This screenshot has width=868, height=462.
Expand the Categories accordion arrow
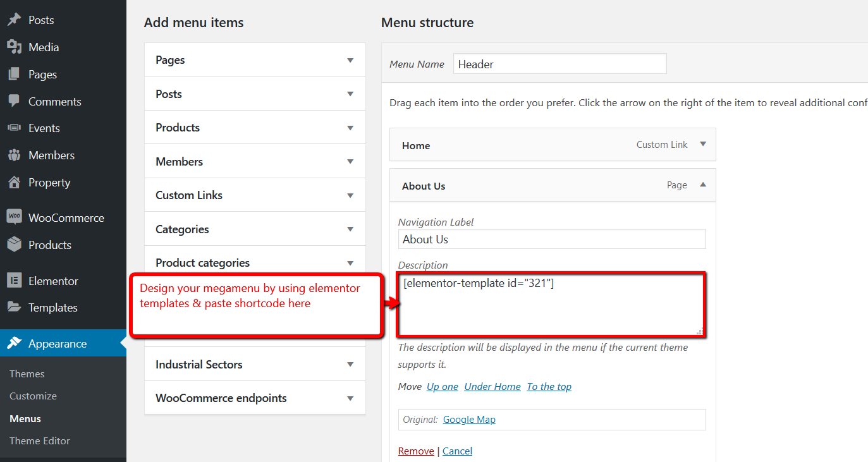pos(350,229)
